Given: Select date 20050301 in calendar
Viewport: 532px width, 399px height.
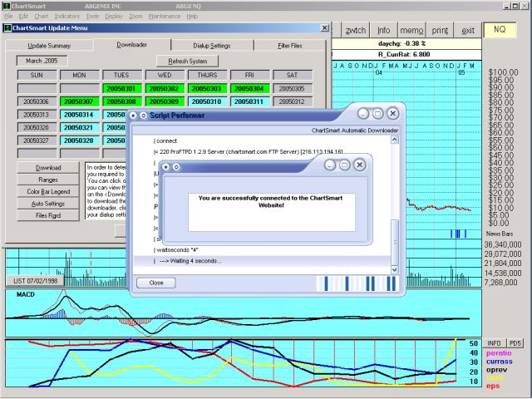Looking at the screenshot, I should 121,89.
